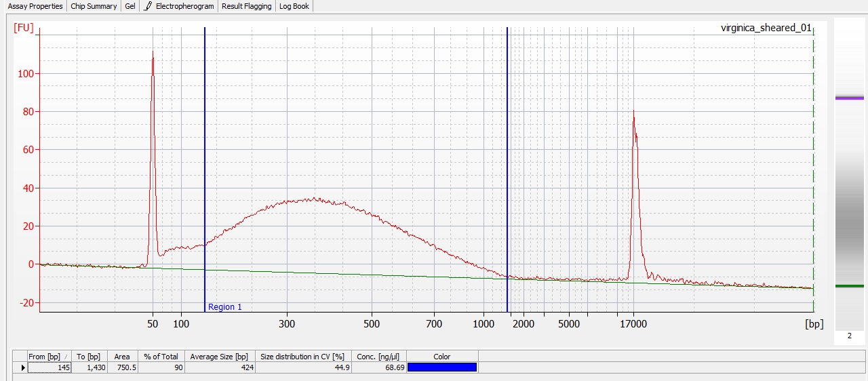Click the From [bp] cell showing 145
868x381 pixels.
tap(47, 367)
